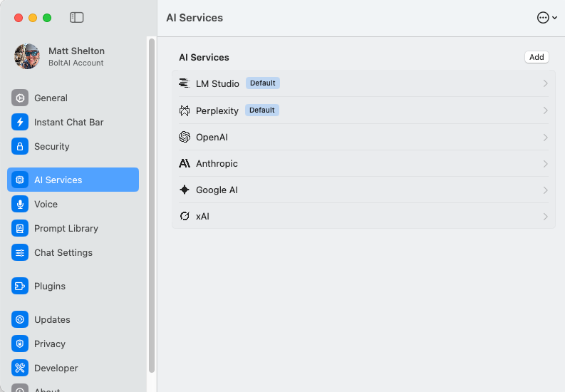Expand the Perplexity row chevron
This screenshot has width=565, height=392.
(x=545, y=110)
